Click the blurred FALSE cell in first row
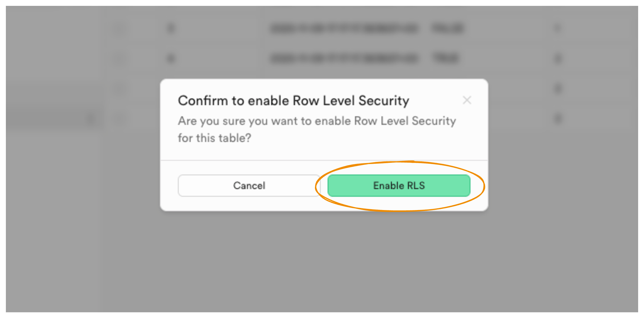This screenshot has width=644, height=318. (x=448, y=28)
